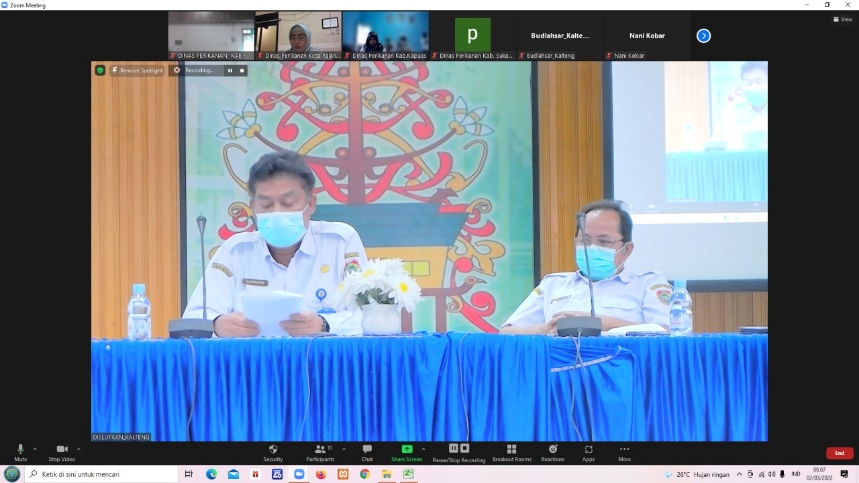Expand Share Screen options arrow
Viewport: 859px width, 483px height.
pos(423,448)
